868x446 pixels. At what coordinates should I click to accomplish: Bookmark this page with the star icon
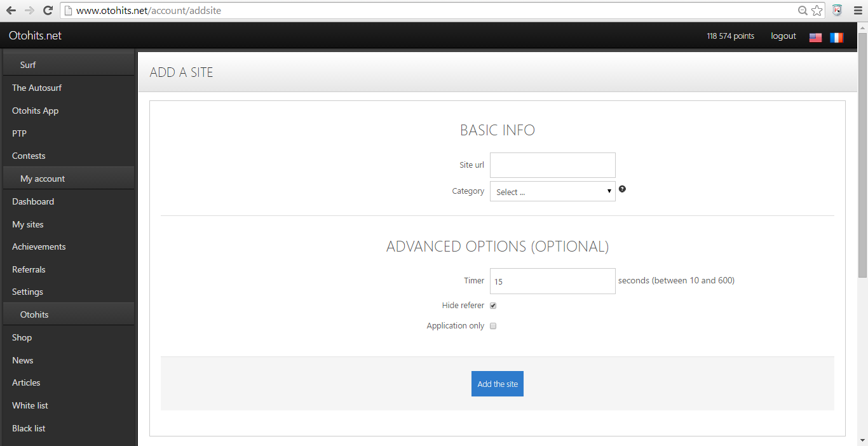[817, 10]
